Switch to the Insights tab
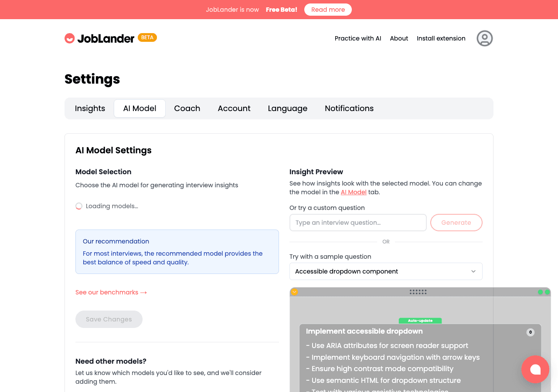Viewport: 558px width, 392px height. [90, 108]
